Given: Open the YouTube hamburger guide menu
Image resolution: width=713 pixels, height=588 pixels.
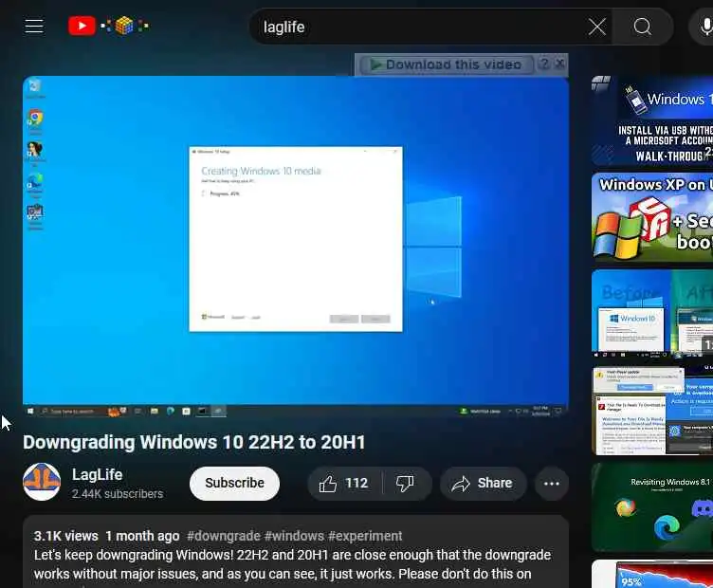Looking at the screenshot, I should pyautogui.click(x=34, y=26).
